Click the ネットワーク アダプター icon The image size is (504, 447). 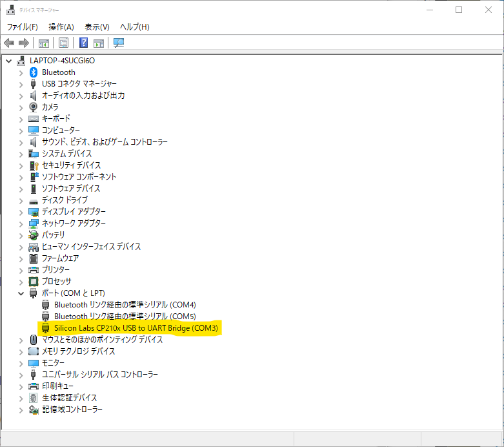click(34, 224)
